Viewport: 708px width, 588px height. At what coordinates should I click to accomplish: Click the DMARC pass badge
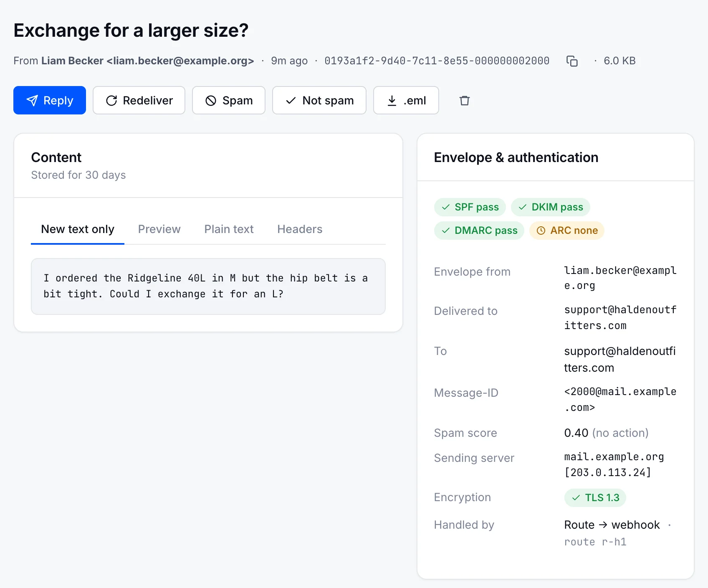click(479, 231)
